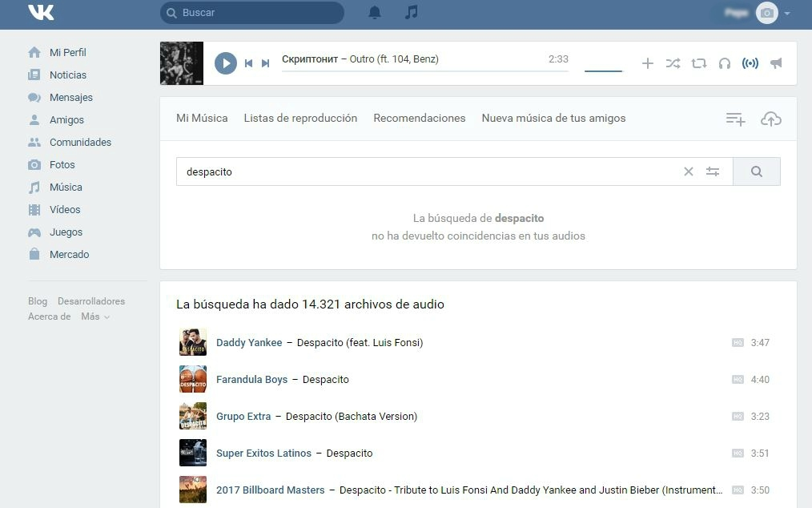Image resolution: width=812 pixels, height=508 pixels.
Task: Focus the Buscar search field
Action: [x=251, y=13]
